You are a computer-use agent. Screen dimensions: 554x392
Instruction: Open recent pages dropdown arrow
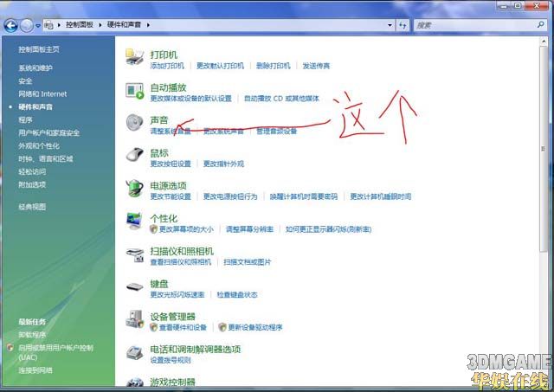38,26
